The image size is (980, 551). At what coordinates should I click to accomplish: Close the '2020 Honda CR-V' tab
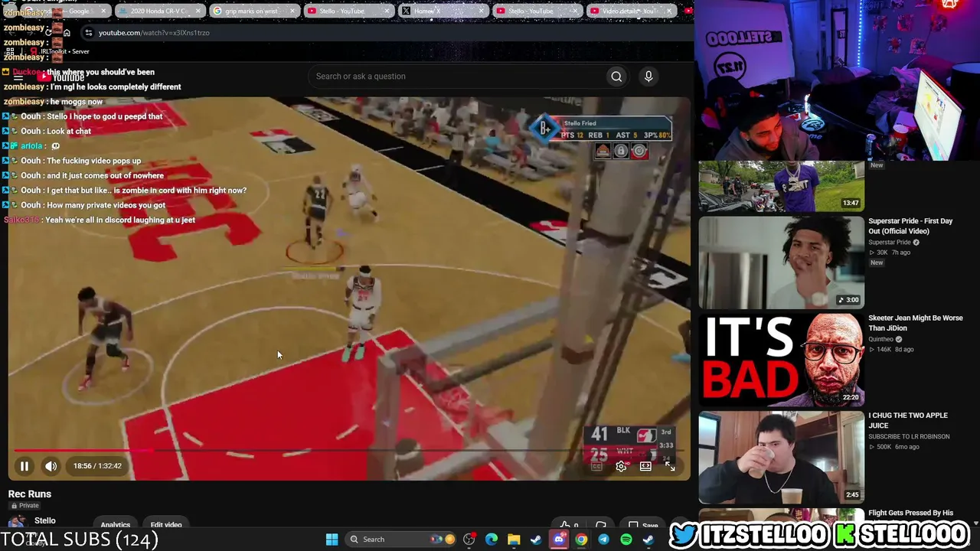[198, 11]
